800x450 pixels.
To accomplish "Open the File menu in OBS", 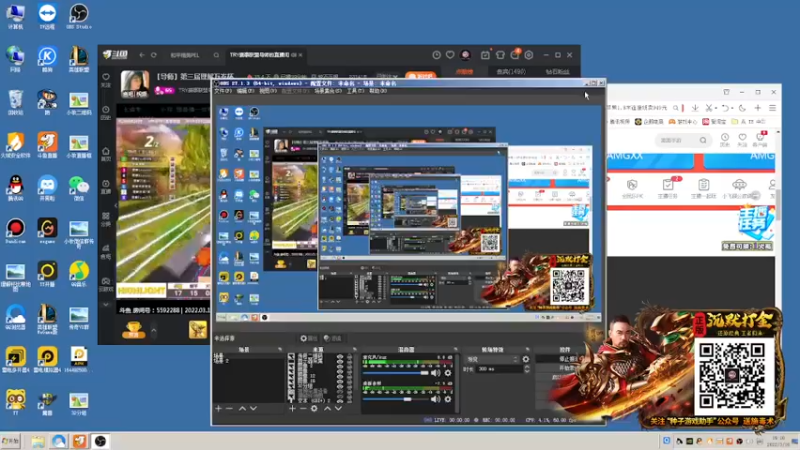I will [222, 91].
